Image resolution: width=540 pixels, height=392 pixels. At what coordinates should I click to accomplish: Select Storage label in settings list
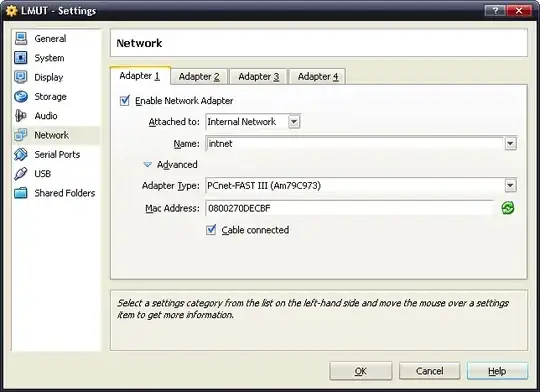50,96
